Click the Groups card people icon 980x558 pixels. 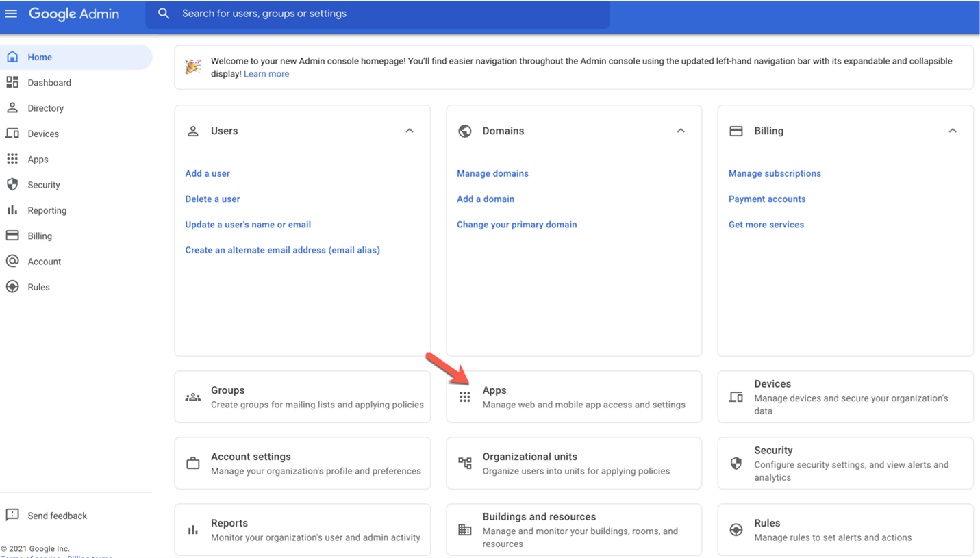(193, 397)
